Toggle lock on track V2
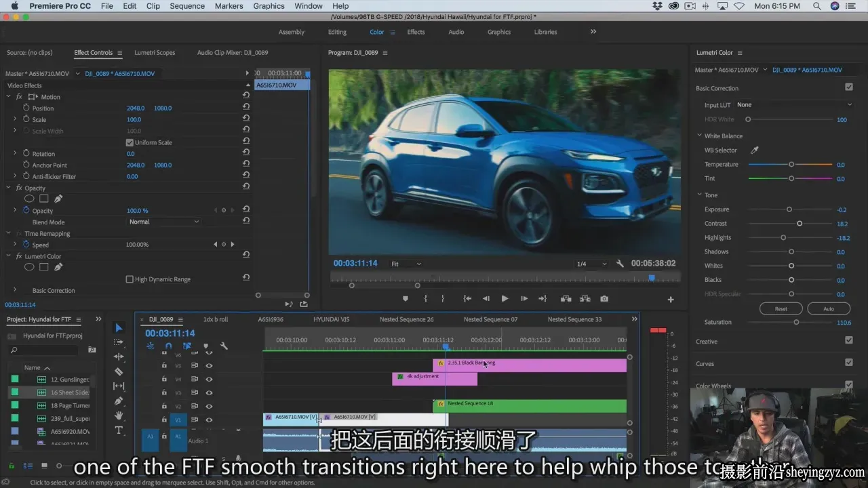This screenshot has height=488, width=868. (164, 406)
